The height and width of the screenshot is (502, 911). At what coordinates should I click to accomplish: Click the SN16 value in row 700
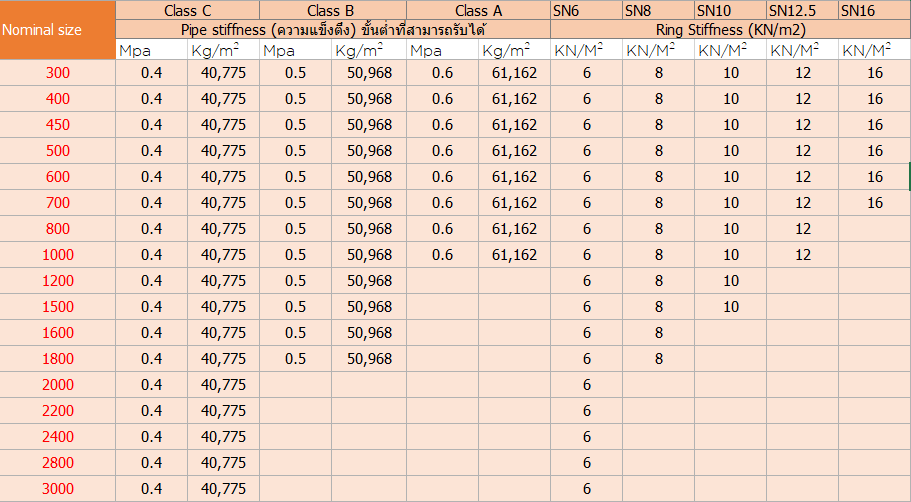click(875, 202)
